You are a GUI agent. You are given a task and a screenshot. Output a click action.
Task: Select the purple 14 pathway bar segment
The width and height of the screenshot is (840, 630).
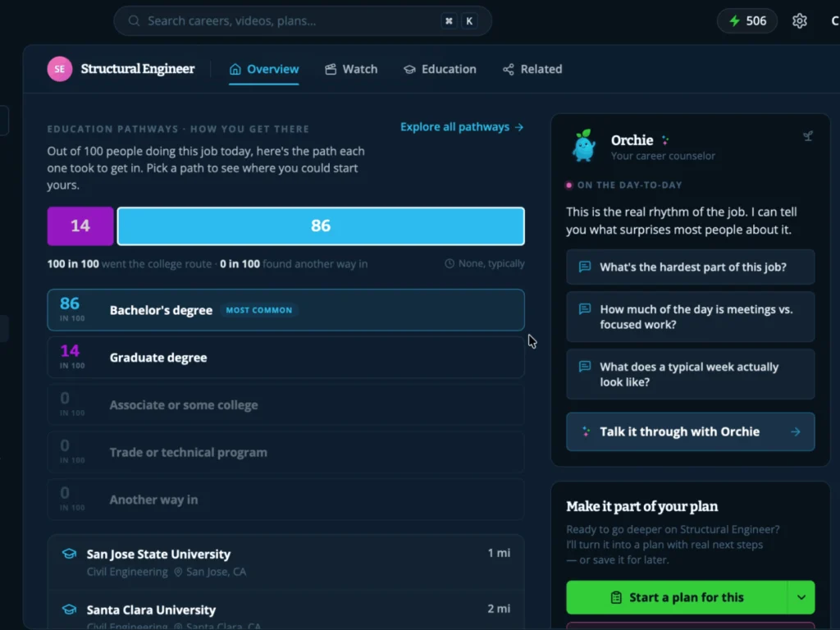(80, 226)
